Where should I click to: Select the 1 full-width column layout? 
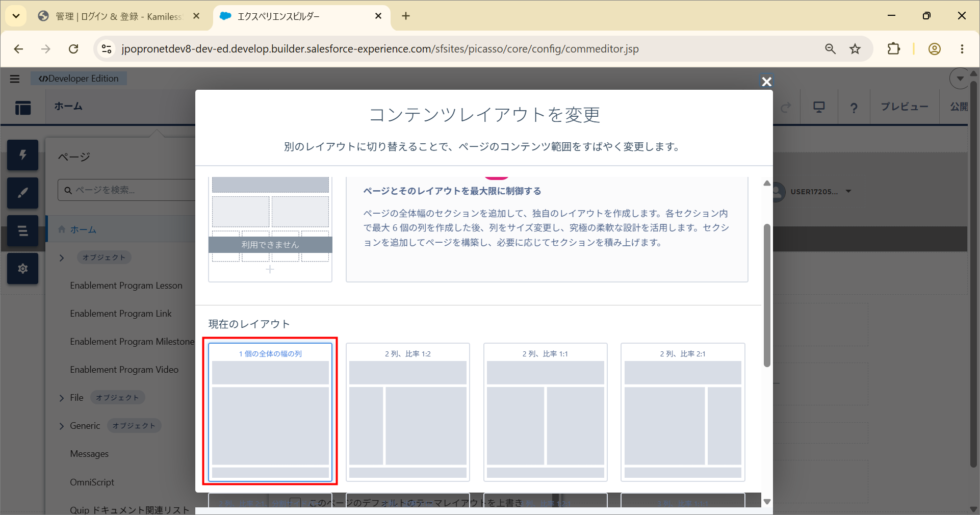click(270, 412)
